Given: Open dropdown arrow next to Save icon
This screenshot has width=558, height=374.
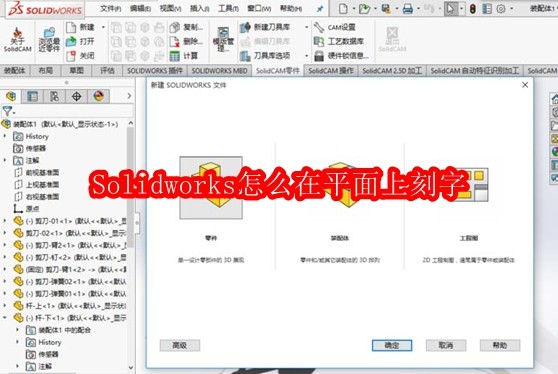Looking at the screenshot, I should point(397,9).
